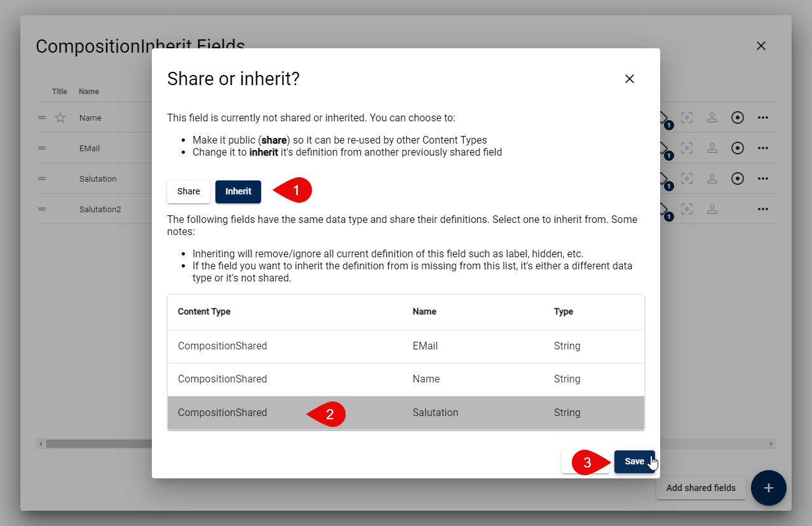Select the Inherit option
812x526 pixels.
click(238, 191)
